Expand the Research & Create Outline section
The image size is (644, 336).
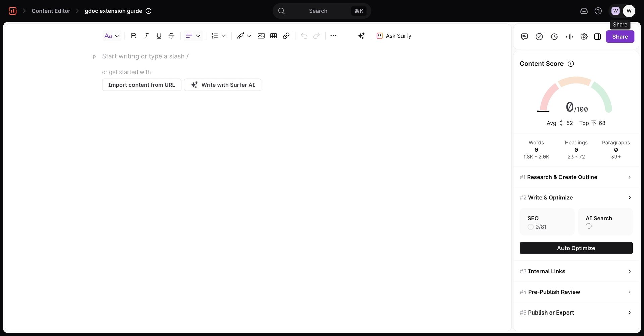pos(576,177)
